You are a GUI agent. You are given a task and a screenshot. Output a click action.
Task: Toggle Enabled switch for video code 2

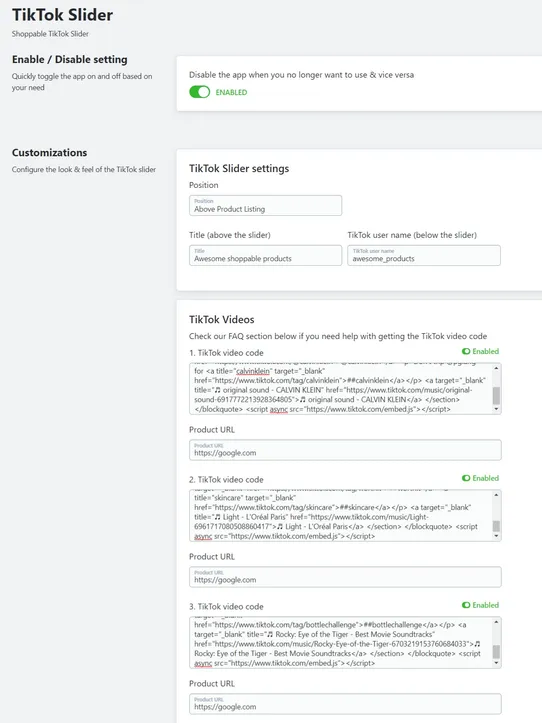pos(466,478)
